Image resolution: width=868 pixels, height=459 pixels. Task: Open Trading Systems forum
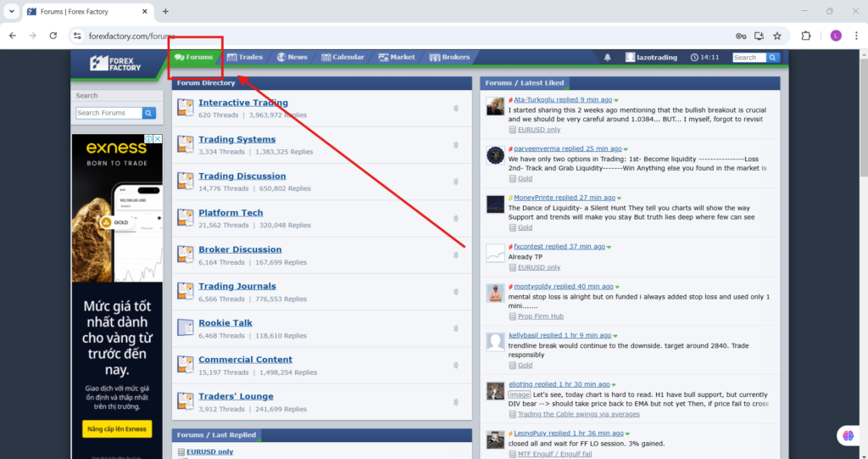(237, 139)
